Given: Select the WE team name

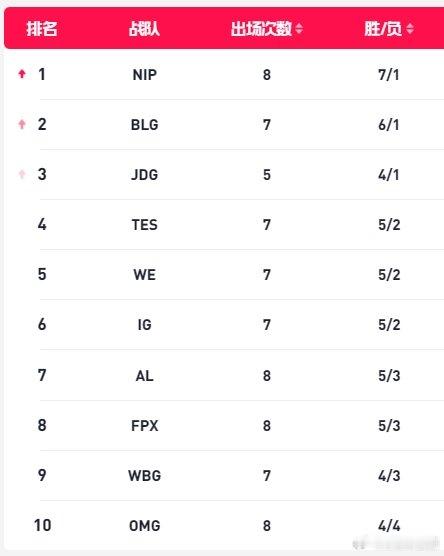Looking at the screenshot, I should tap(145, 275).
